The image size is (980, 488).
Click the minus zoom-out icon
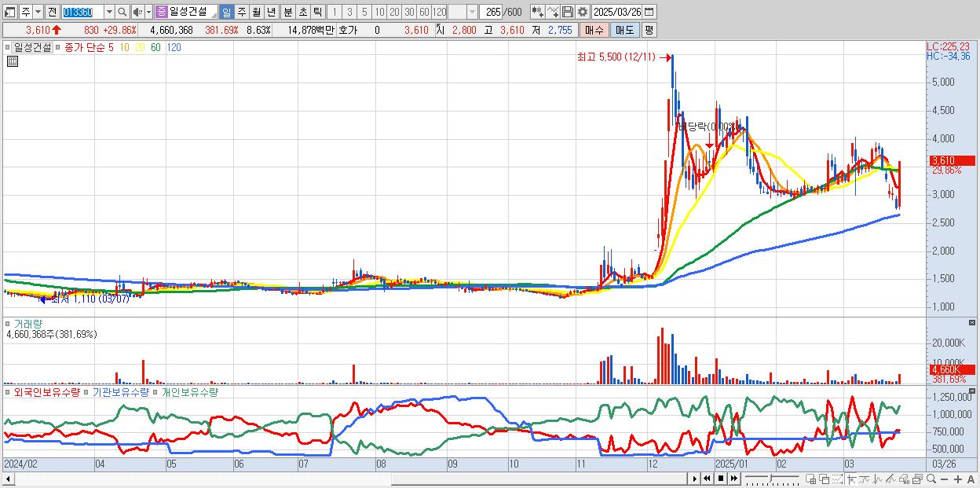[945, 479]
